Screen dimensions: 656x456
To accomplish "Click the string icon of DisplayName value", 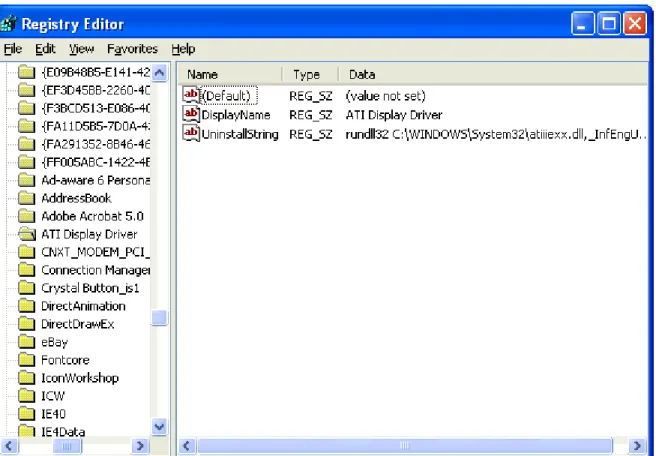I will pos(191,114).
